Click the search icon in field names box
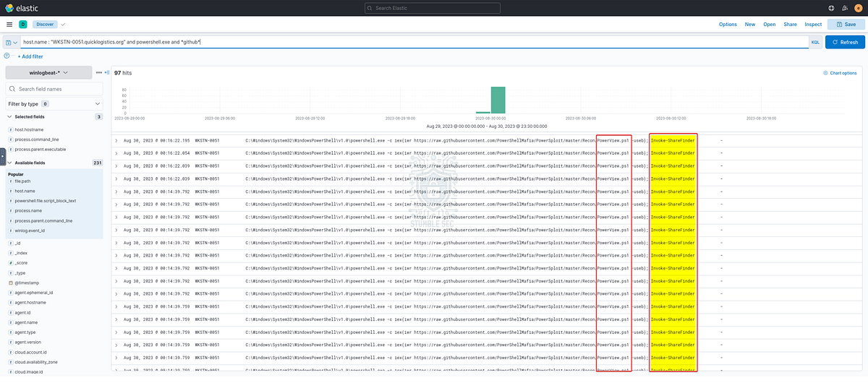Image resolution: width=868 pixels, height=383 pixels. (13, 89)
